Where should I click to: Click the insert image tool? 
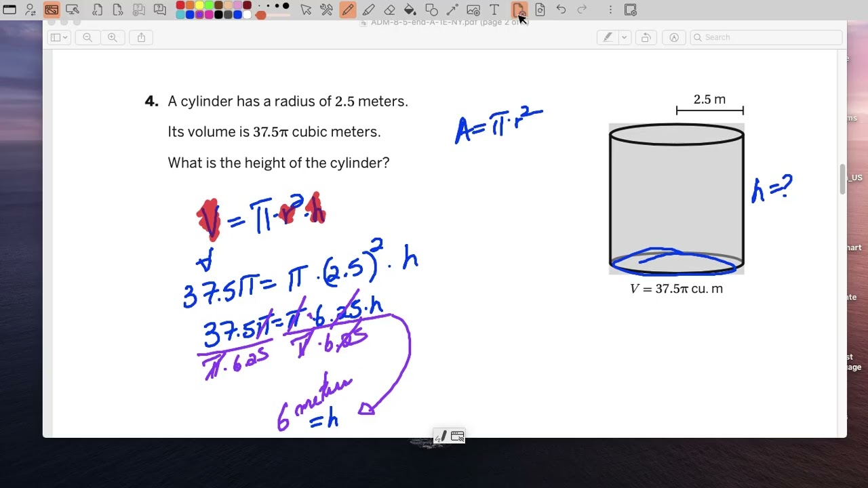pyautogui.click(x=473, y=9)
